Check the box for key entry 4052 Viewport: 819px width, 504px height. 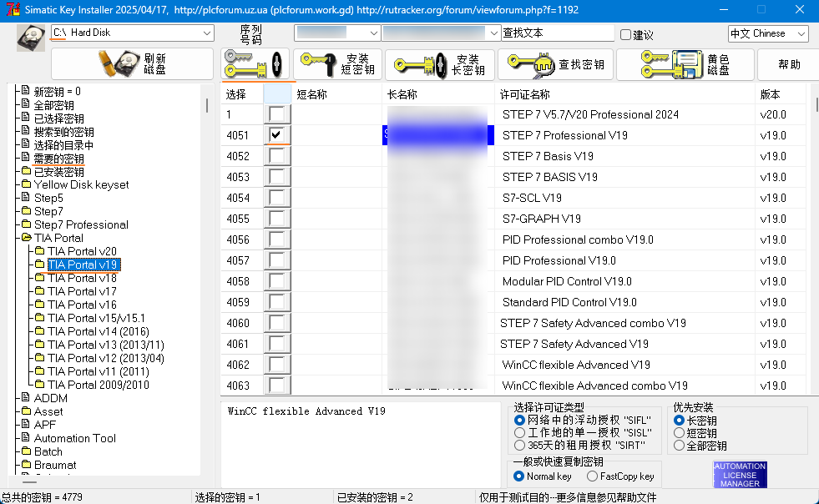pos(278,155)
